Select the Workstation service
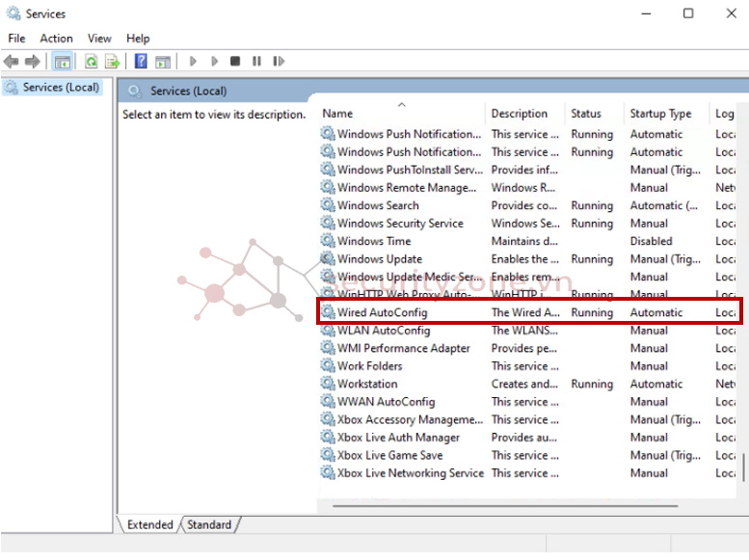749x560 pixels. pos(529,384)
